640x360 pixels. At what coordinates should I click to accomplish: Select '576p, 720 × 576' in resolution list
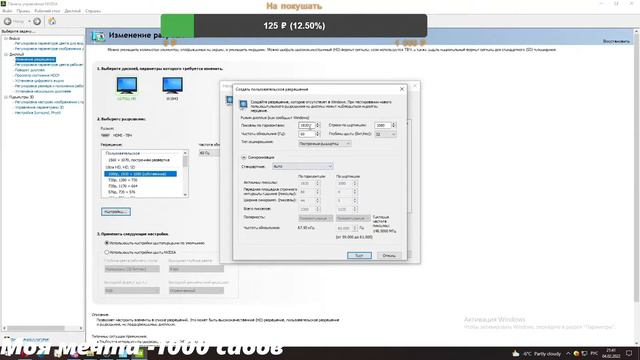[122, 192]
